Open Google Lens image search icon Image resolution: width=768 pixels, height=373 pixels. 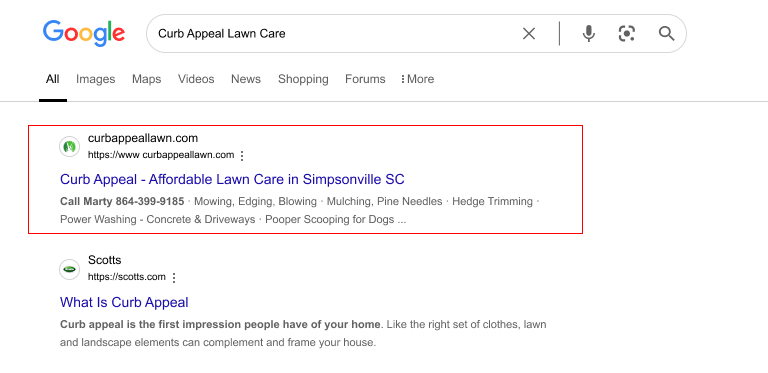click(627, 34)
